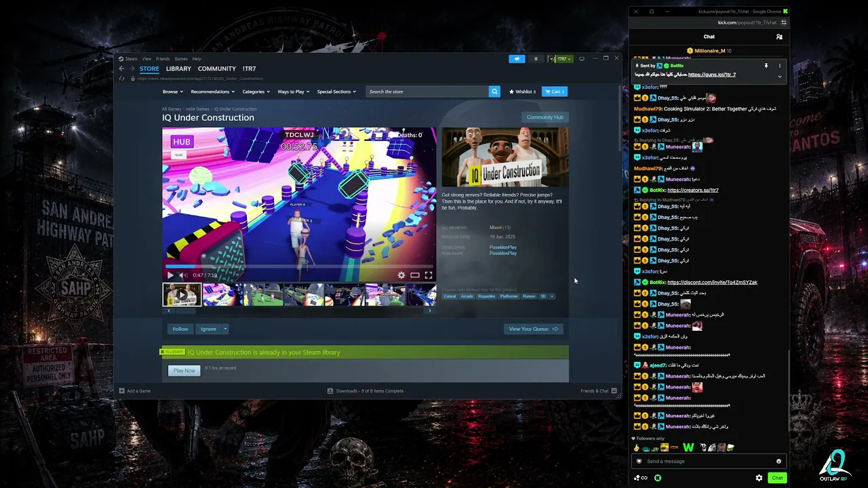Click Add a Game plus icon
Screen dimensions: 868x488
point(122,391)
